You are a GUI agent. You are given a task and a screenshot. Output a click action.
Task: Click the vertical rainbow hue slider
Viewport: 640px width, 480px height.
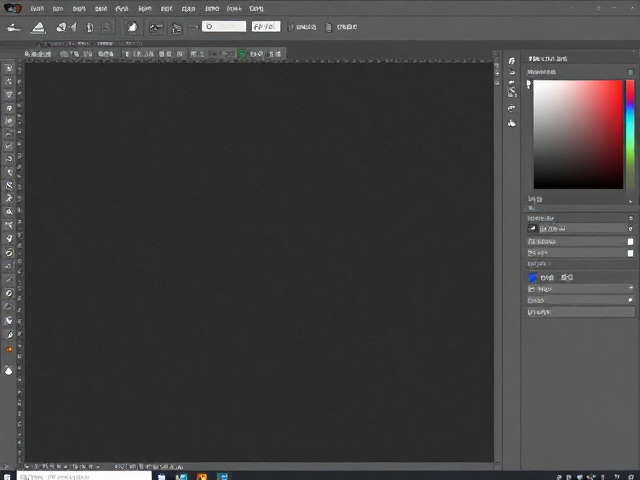(631, 134)
